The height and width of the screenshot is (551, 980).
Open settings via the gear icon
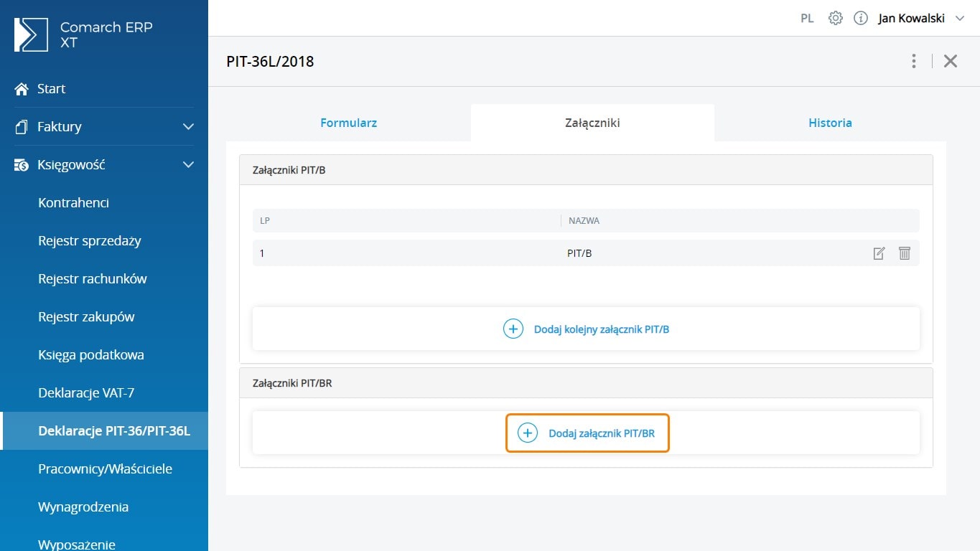coord(835,19)
